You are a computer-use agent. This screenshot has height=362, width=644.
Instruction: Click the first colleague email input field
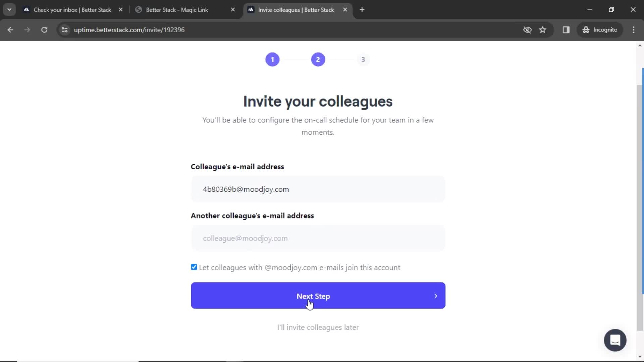(x=318, y=189)
